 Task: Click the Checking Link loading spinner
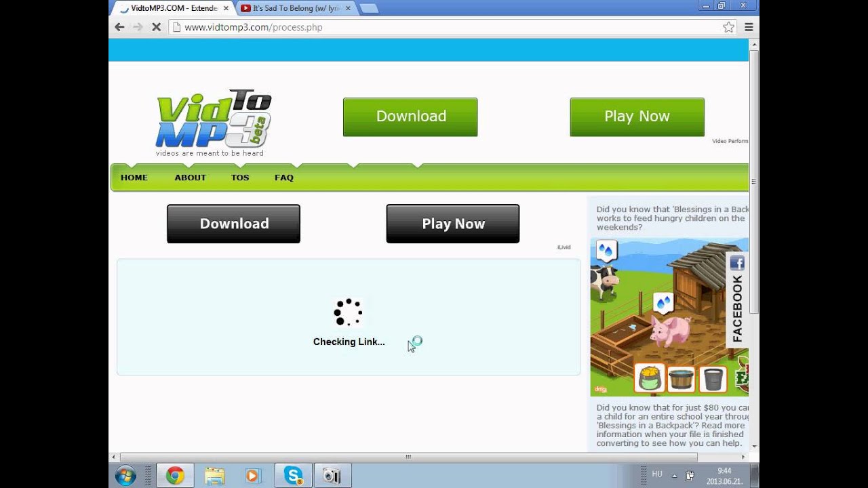point(349,312)
